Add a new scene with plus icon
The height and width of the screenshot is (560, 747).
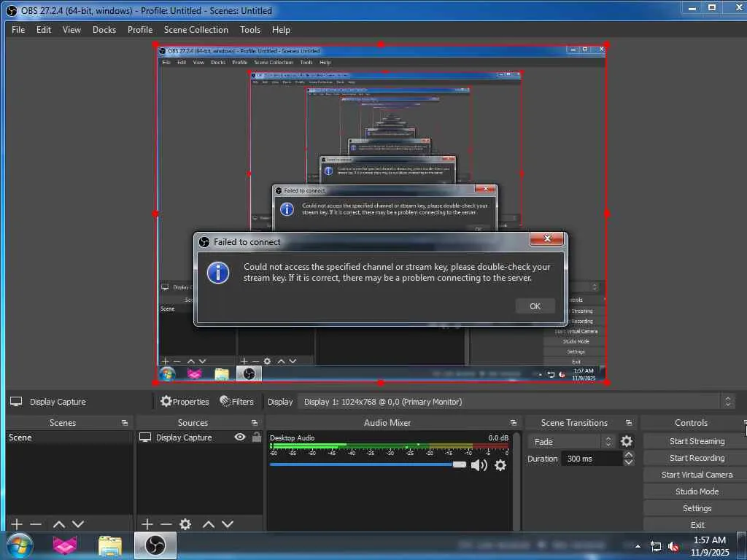(17, 524)
